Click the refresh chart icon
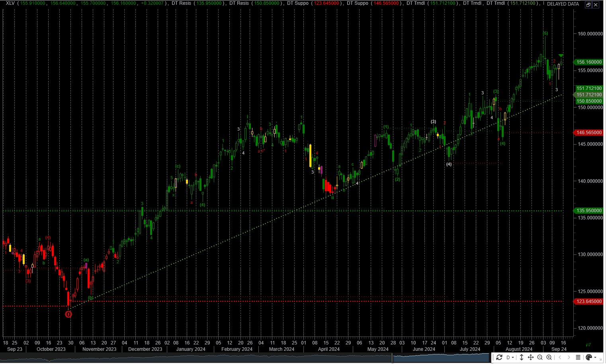 pyautogui.click(x=499, y=357)
